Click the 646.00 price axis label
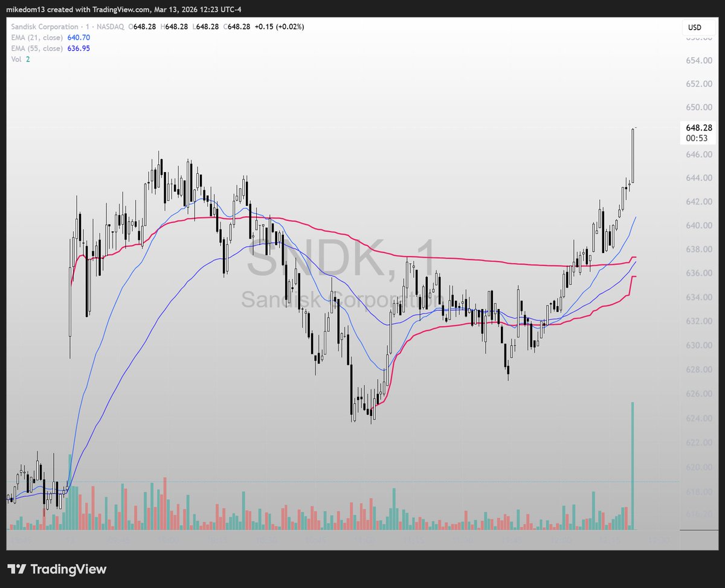 tap(698, 155)
